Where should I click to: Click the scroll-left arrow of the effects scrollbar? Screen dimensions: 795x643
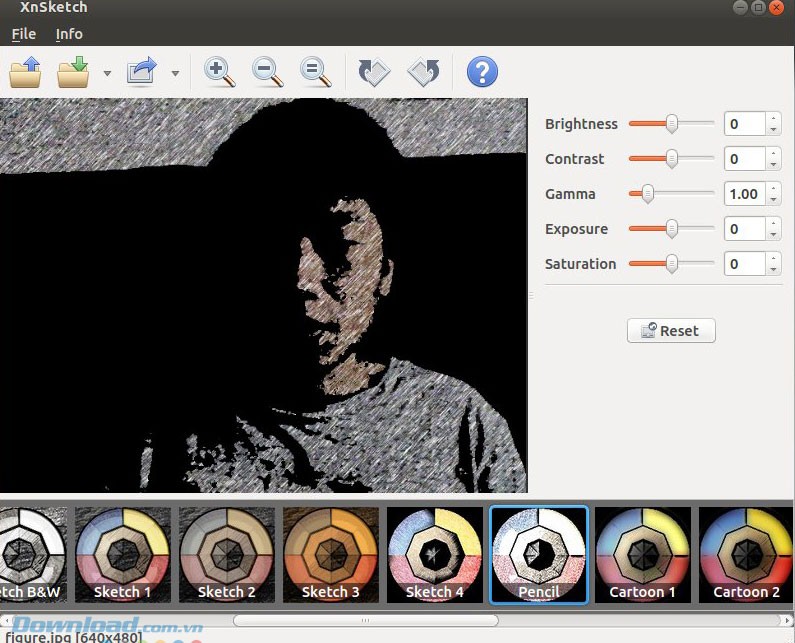[6, 620]
